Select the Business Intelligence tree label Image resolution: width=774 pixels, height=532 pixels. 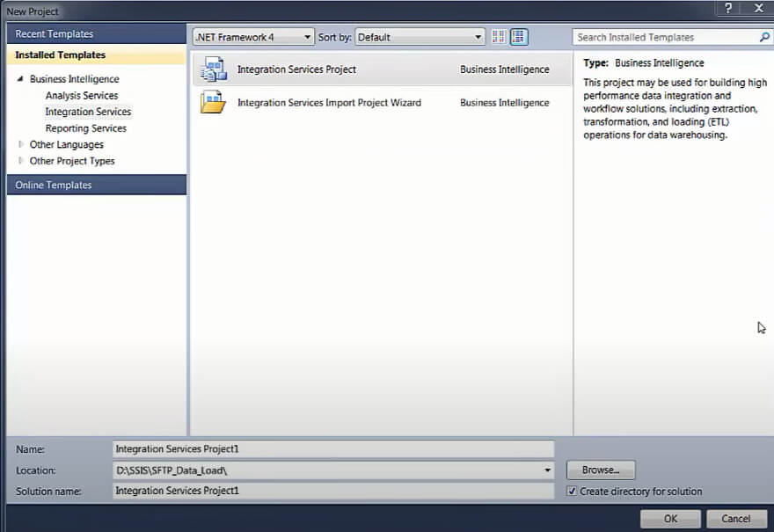point(74,79)
